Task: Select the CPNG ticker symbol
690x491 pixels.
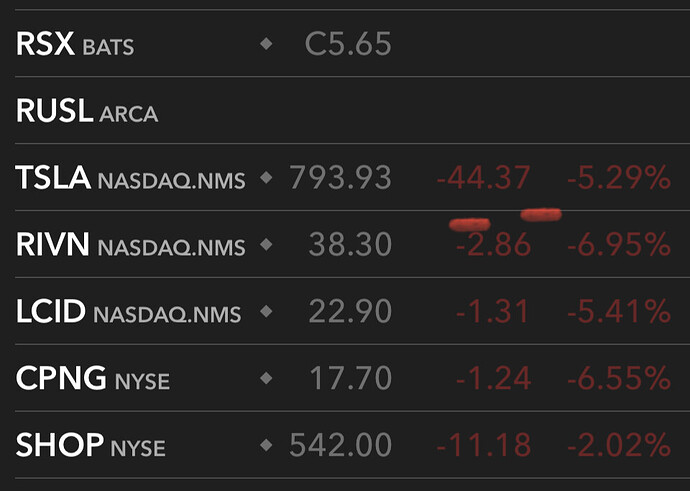Action: tap(61, 378)
